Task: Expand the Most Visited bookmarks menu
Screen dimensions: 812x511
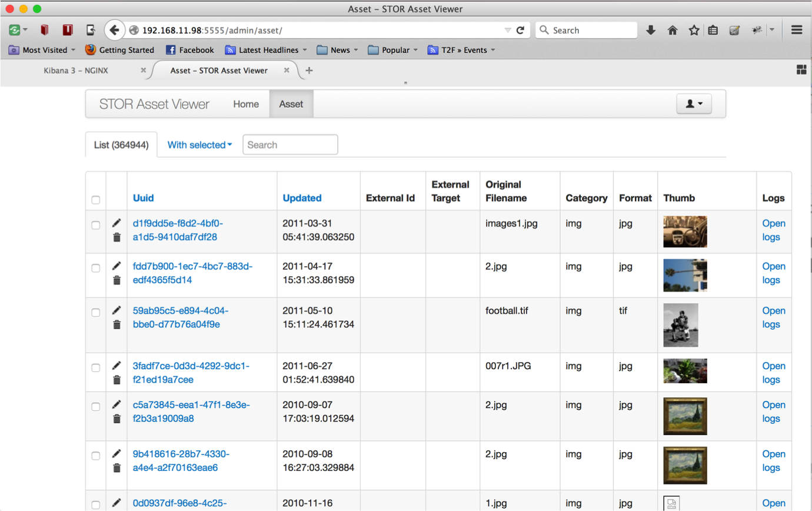Action: click(x=42, y=50)
